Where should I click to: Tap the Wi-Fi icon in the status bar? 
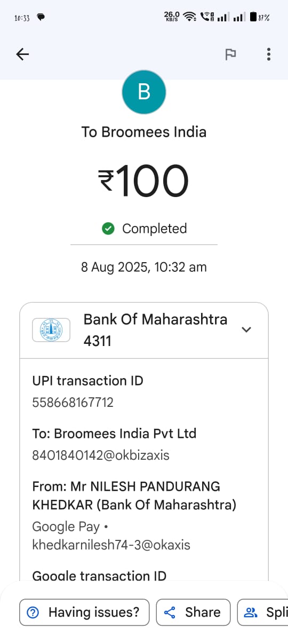[x=189, y=17]
